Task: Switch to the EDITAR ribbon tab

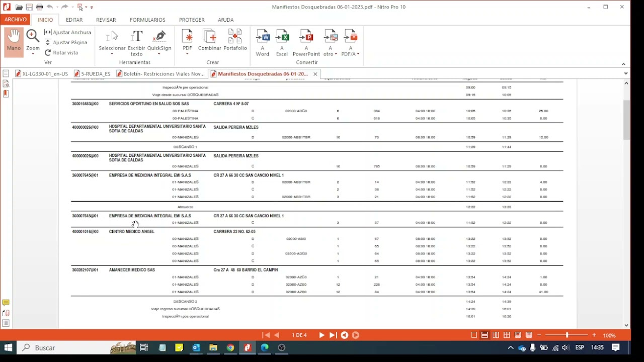Action: click(74, 20)
